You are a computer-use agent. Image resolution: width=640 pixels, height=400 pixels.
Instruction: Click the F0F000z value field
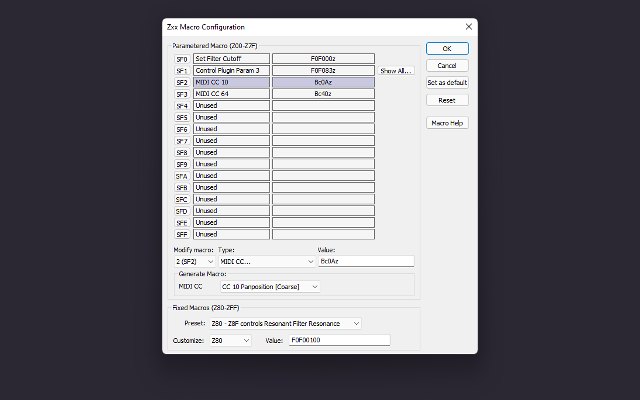pyautogui.click(x=323, y=59)
